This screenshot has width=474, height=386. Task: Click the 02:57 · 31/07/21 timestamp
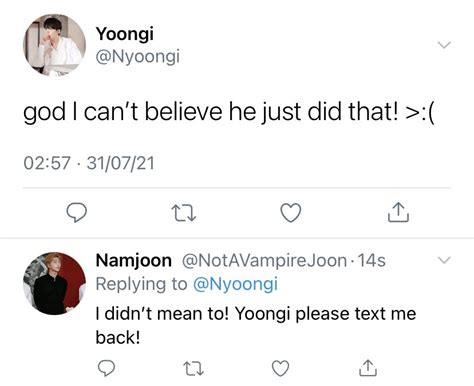coord(89,163)
